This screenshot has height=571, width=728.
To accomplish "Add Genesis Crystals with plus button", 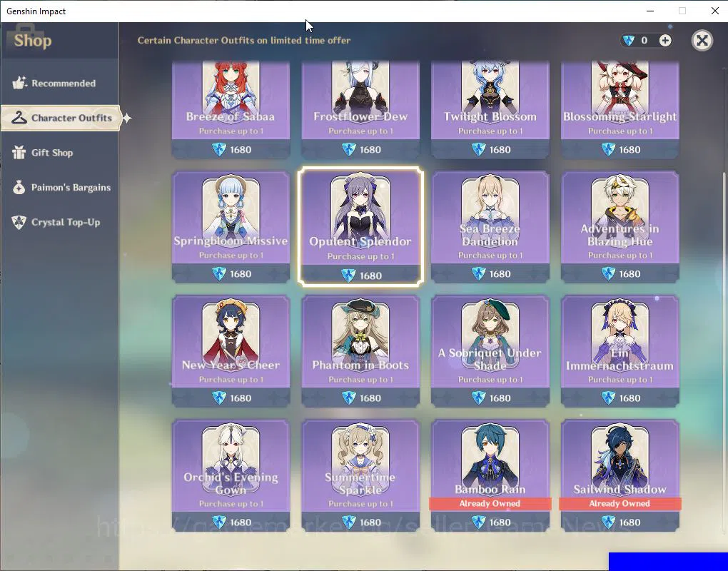I will [665, 41].
